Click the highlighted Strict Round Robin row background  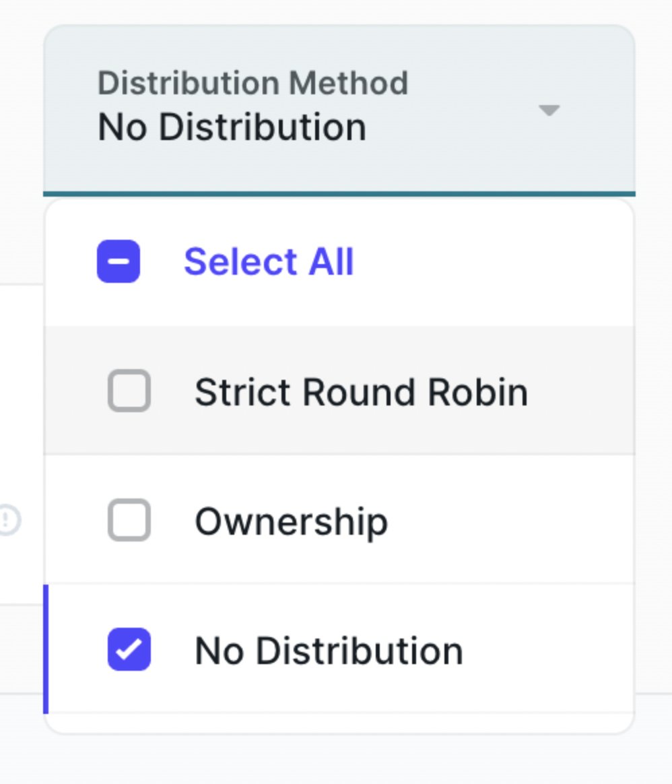(x=579, y=392)
